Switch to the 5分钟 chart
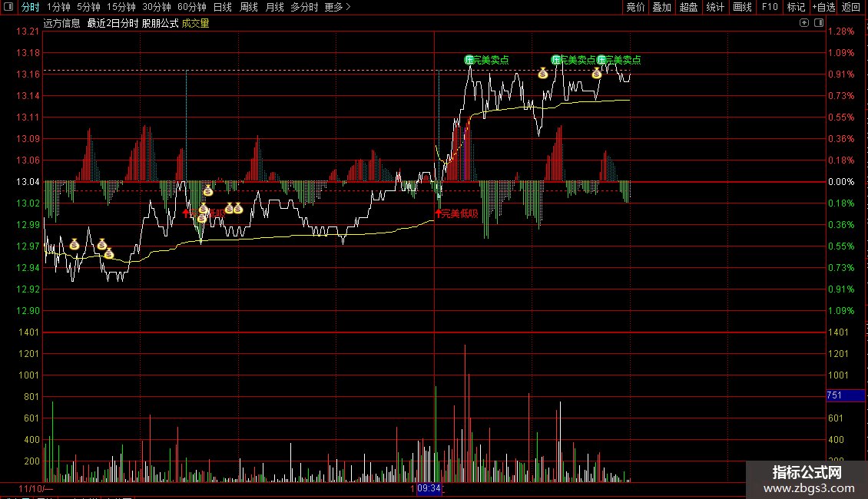868x499 pixels. [88, 7]
